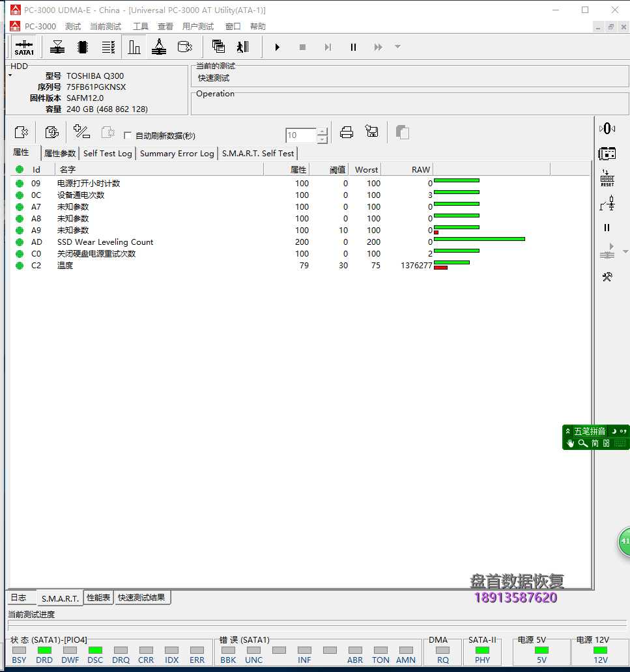
Task: Select the 温度 attribute row
Action: pos(300,266)
